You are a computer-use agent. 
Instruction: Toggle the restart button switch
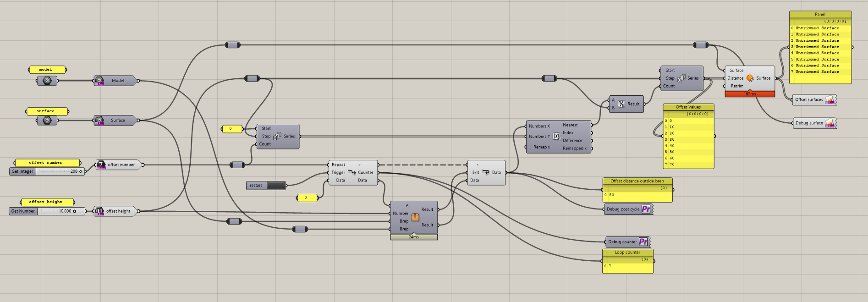tap(276, 186)
